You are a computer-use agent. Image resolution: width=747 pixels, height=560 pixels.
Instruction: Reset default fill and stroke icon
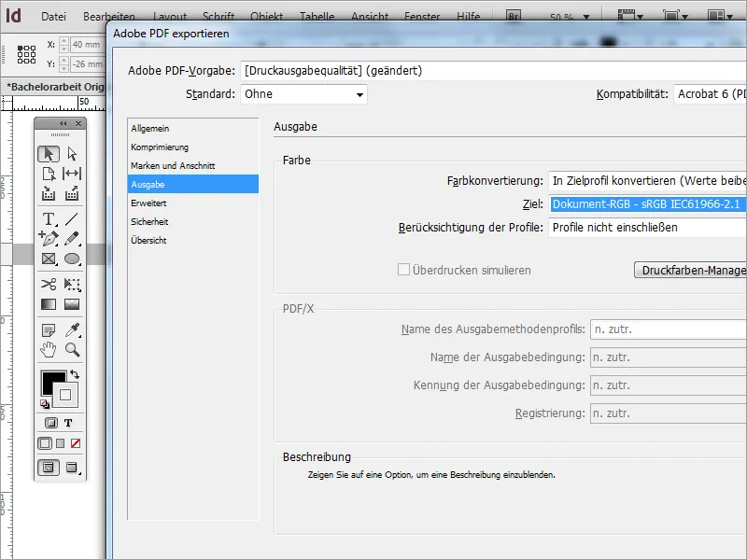[x=45, y=404]
